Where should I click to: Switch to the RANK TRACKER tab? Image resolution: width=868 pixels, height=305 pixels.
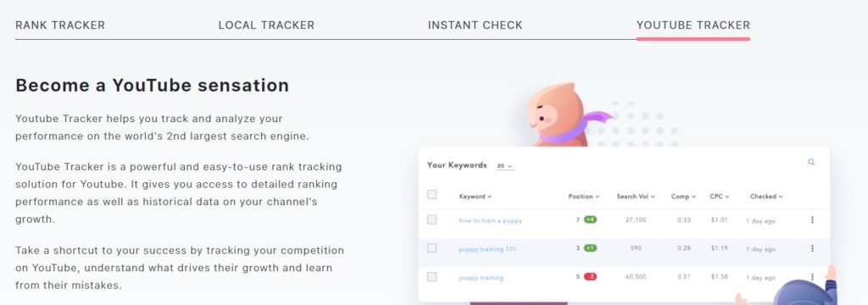[x=60, y=25]
